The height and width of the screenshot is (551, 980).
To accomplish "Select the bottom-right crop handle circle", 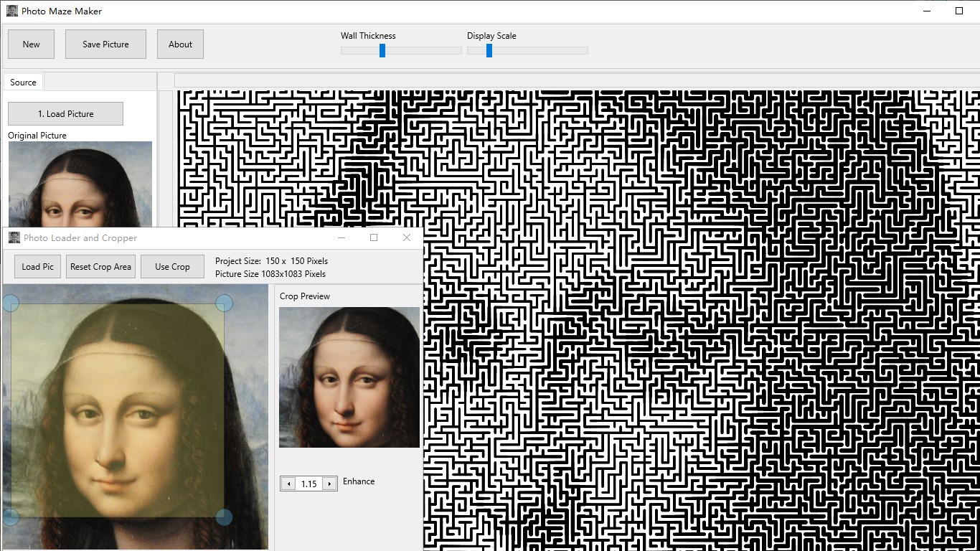I will (x=225, y=517).
